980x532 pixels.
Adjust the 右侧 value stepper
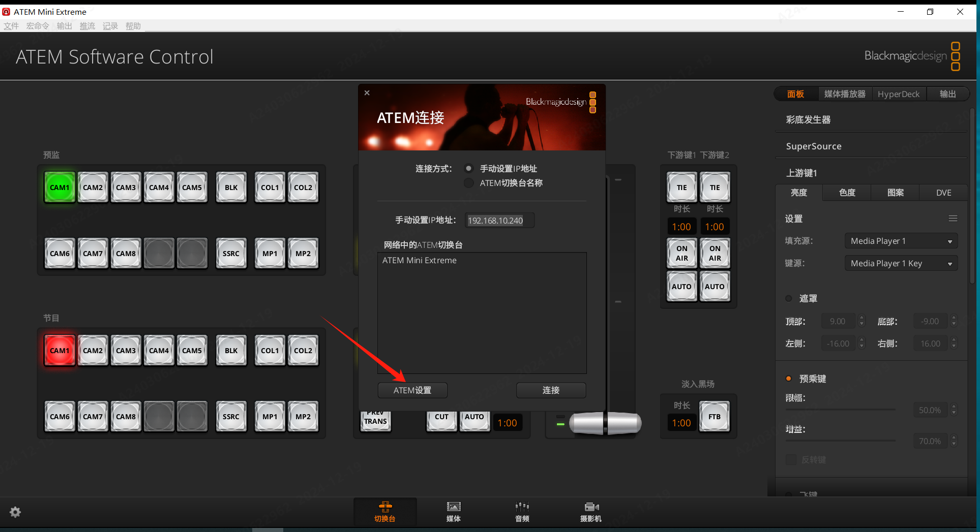coord(954,343)
